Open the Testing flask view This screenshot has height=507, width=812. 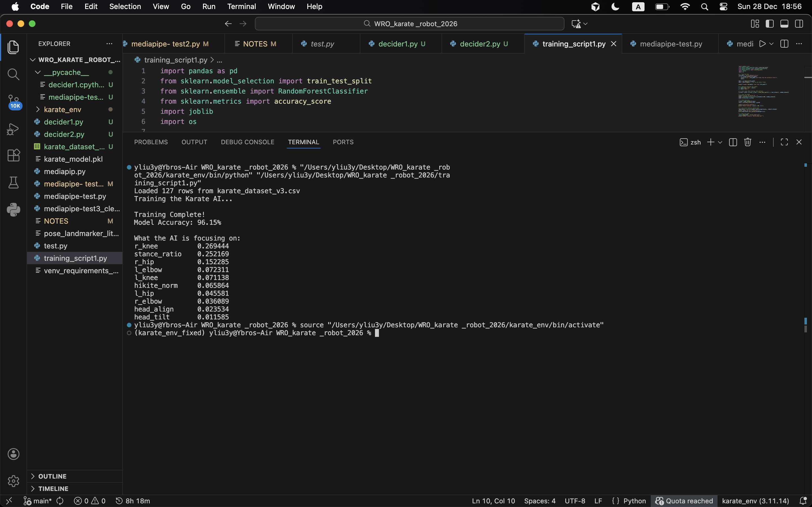[14, 183]
